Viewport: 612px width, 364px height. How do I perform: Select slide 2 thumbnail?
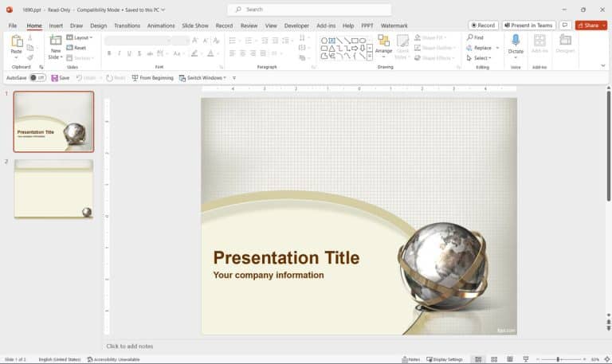tap(54, 189)
